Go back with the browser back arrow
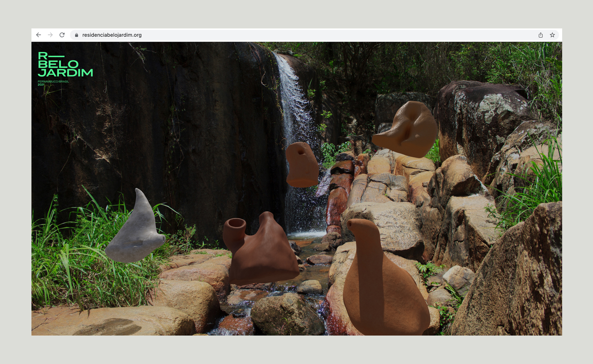The image size is (593, 364). tap(39, 35)
